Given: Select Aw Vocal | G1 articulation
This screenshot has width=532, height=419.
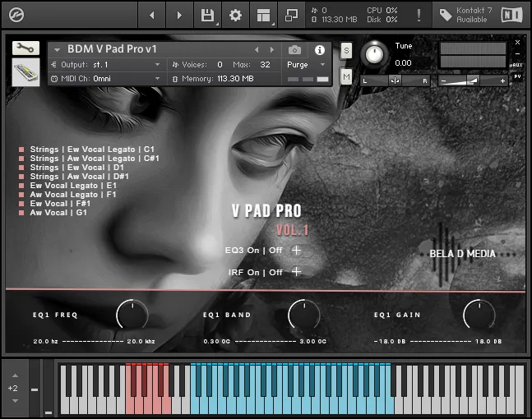Looking at the screenshot, I should click(58, 213).
